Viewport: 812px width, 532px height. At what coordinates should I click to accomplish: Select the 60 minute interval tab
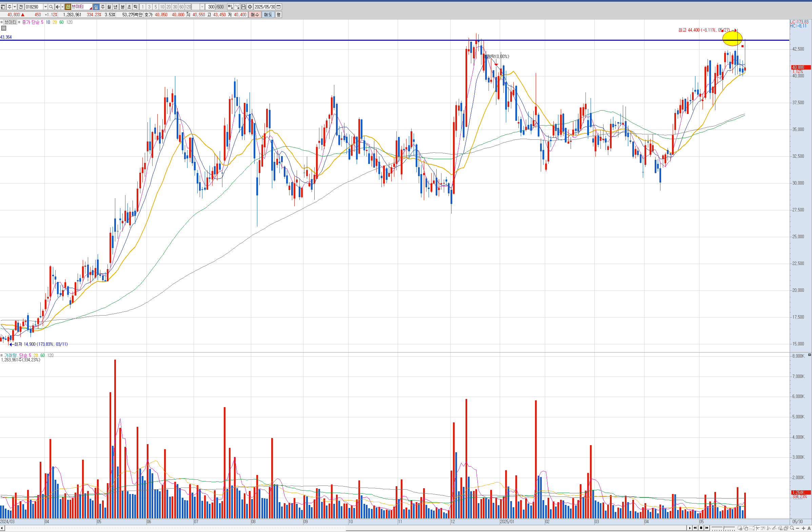coord(181,7)
